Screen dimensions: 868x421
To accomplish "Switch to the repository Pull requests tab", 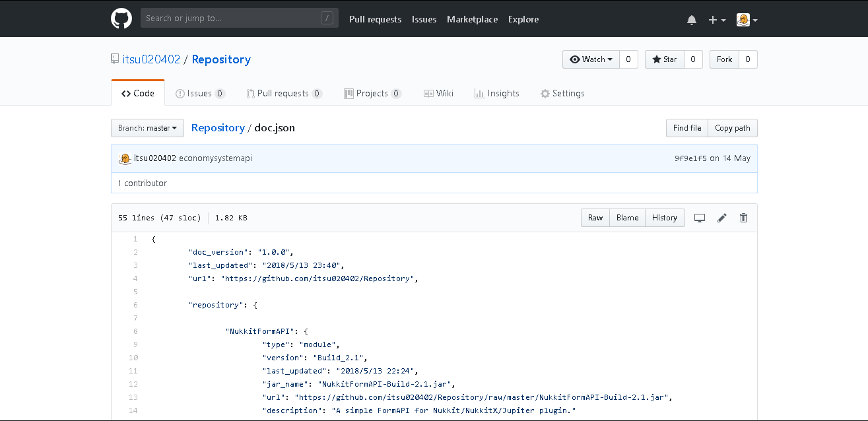I will (284, 93).
